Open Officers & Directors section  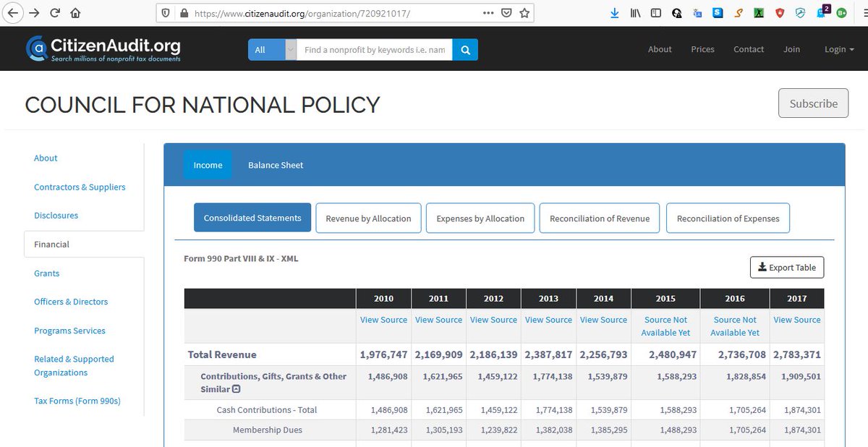[x=71, y=302]
